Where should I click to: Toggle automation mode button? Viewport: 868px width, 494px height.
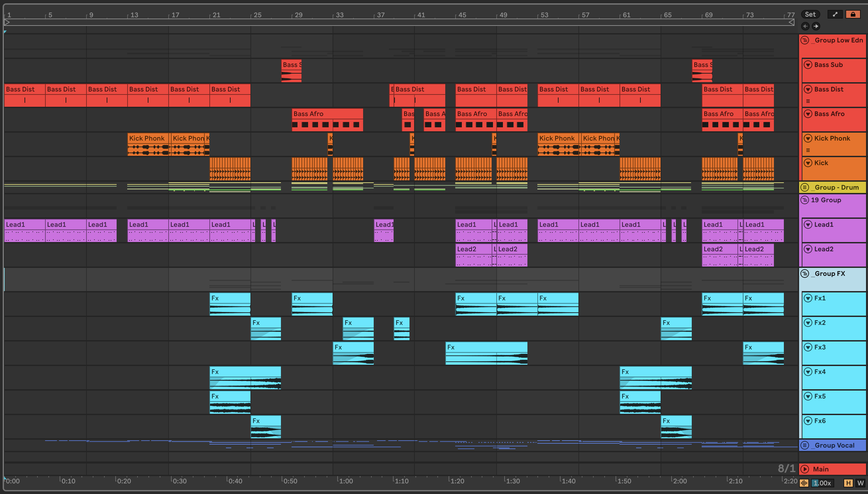pyautogui.click(x=835, y=14)
